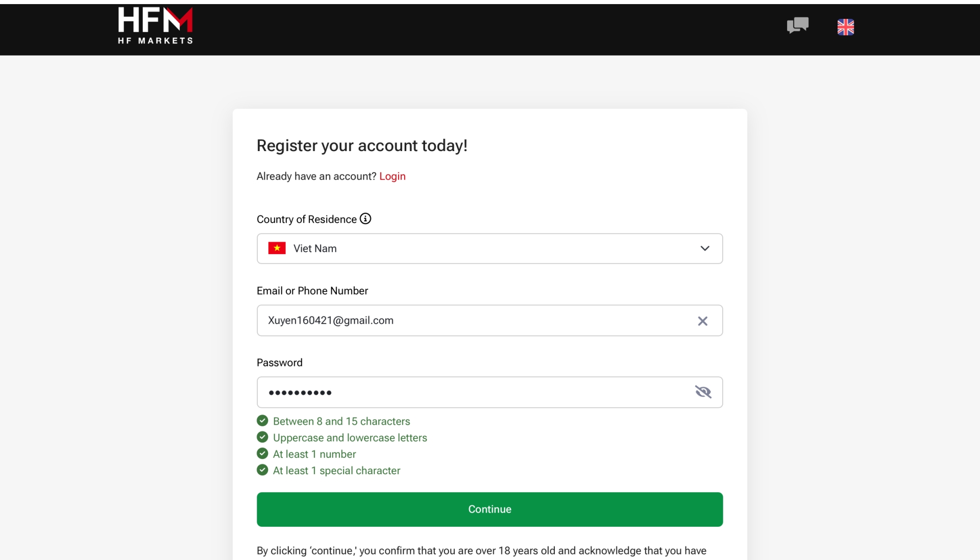The height and width of the screenshot is (560, 980).
Task: Open the live chat icon
Action: [x=797, y=25]
